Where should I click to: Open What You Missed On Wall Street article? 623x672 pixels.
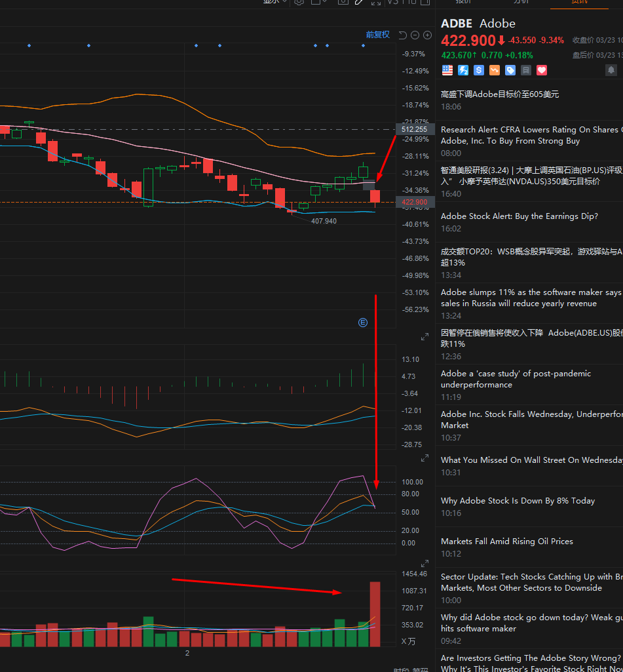click(x=529, y=466)
